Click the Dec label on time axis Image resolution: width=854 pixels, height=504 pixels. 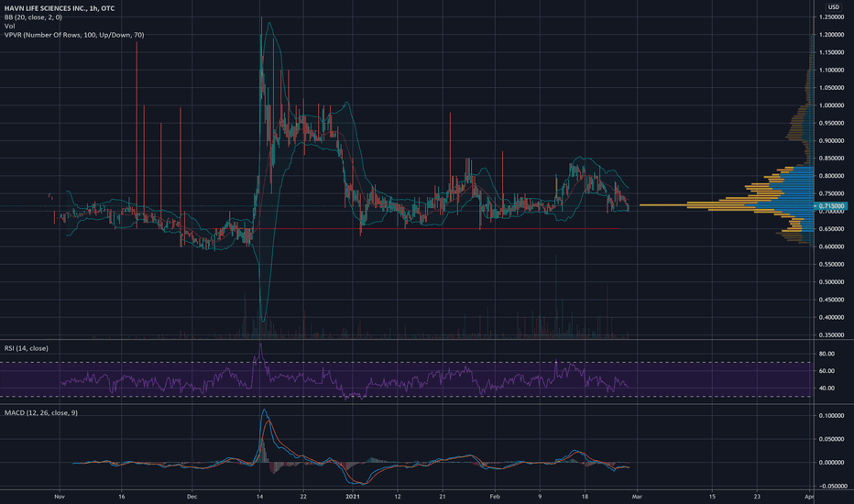(x=192, y=497)
